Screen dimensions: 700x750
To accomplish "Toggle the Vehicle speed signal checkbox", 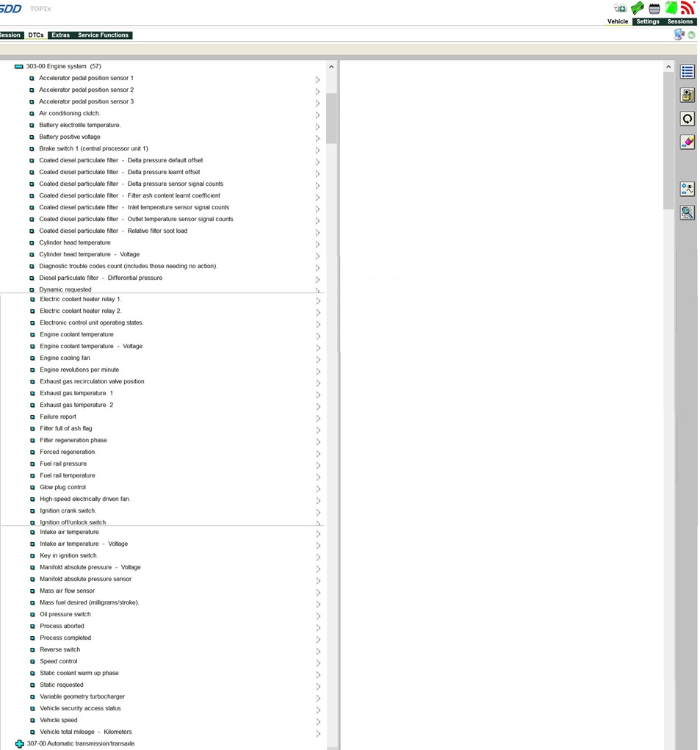I will pos(32,721).
